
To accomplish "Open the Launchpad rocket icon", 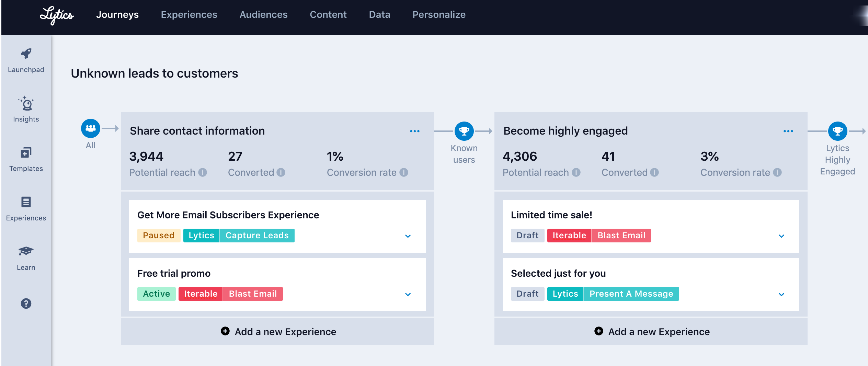I will click(x=26, y=54).
